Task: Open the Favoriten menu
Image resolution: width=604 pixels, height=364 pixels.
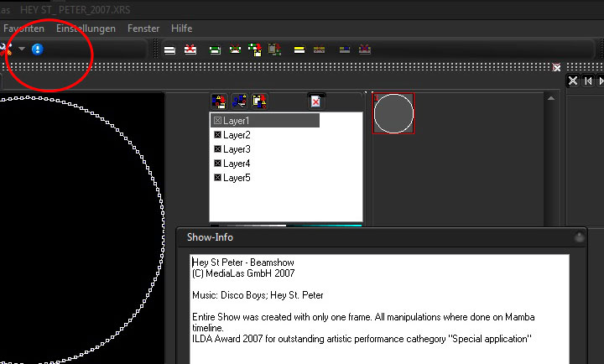Action: pos(23,29)
